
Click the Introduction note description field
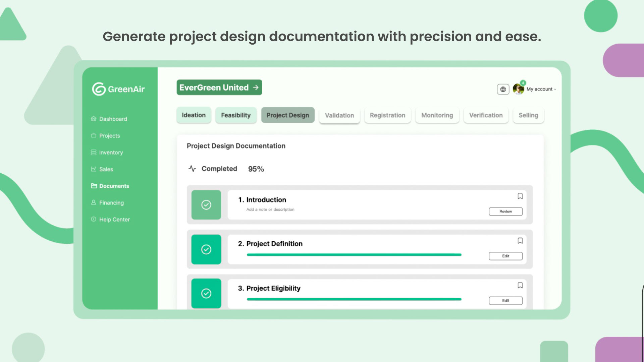[x=270, y=209]
